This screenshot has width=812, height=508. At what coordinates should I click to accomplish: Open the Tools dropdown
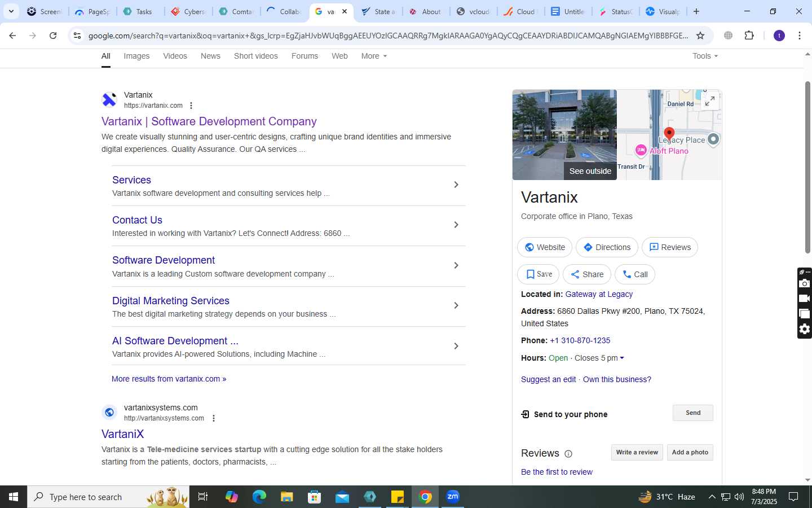point(705,56)
